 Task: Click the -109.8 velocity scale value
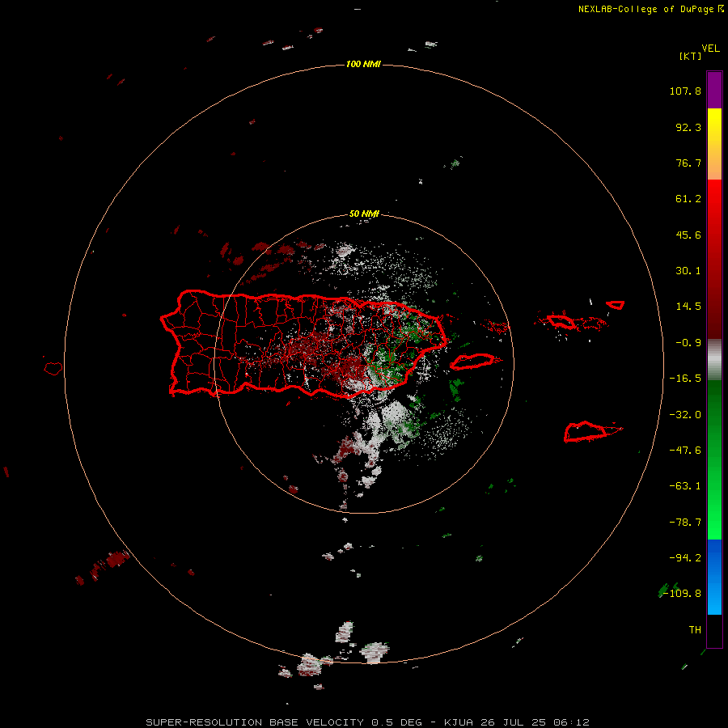[x=683, y=594]
